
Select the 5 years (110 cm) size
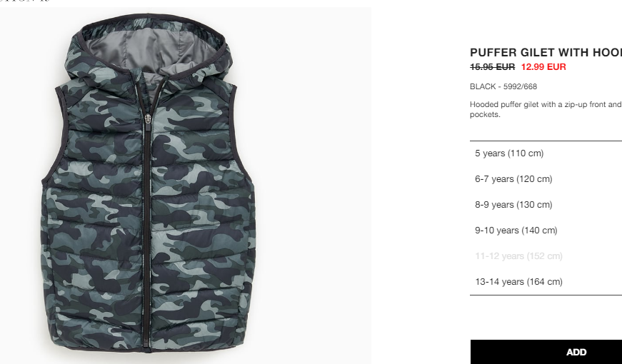coord(546,153)
